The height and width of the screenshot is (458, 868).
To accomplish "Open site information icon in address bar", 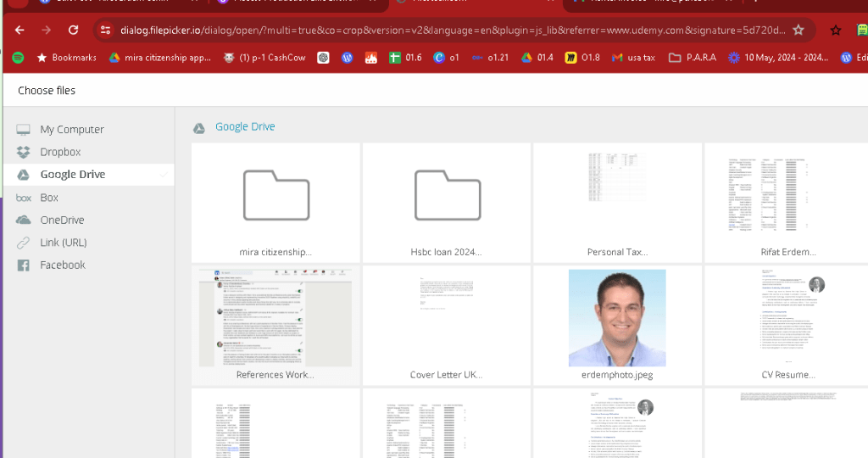I will (105, 30).
